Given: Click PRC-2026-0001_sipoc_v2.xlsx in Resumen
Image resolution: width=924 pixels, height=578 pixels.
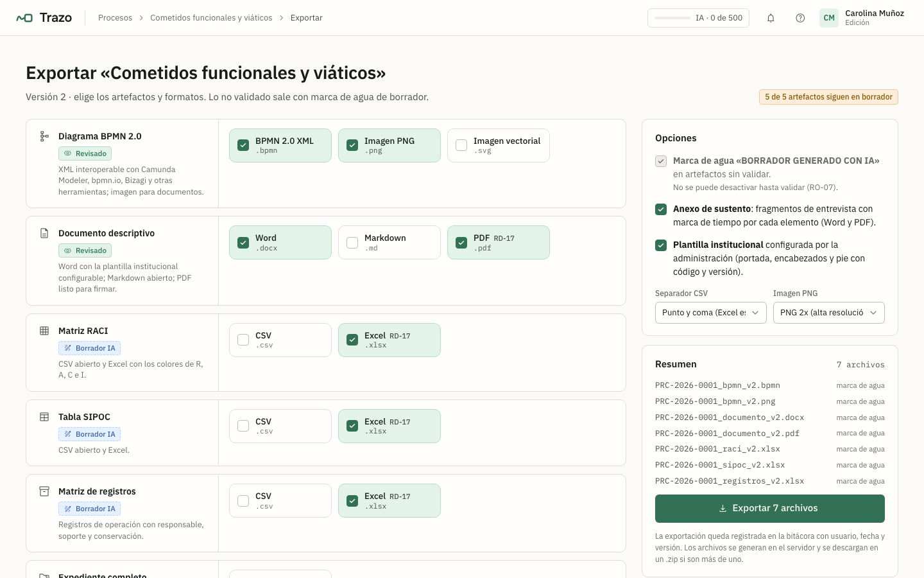Looking at the screenshot, I should click(x=720, y=465).
